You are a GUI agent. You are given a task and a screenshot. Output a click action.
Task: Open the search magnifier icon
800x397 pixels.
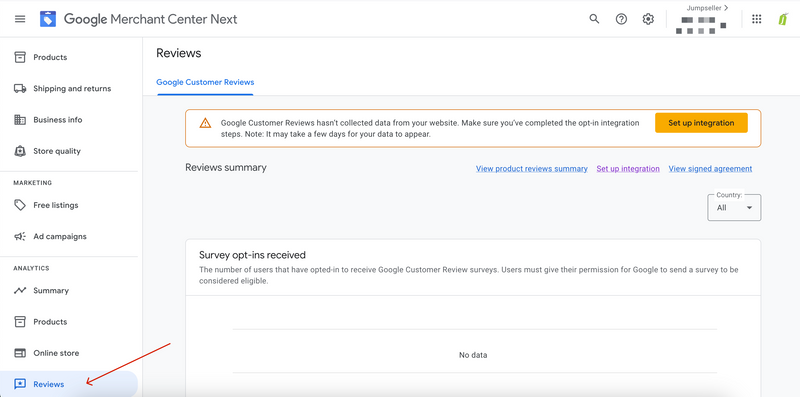point(594,19)
